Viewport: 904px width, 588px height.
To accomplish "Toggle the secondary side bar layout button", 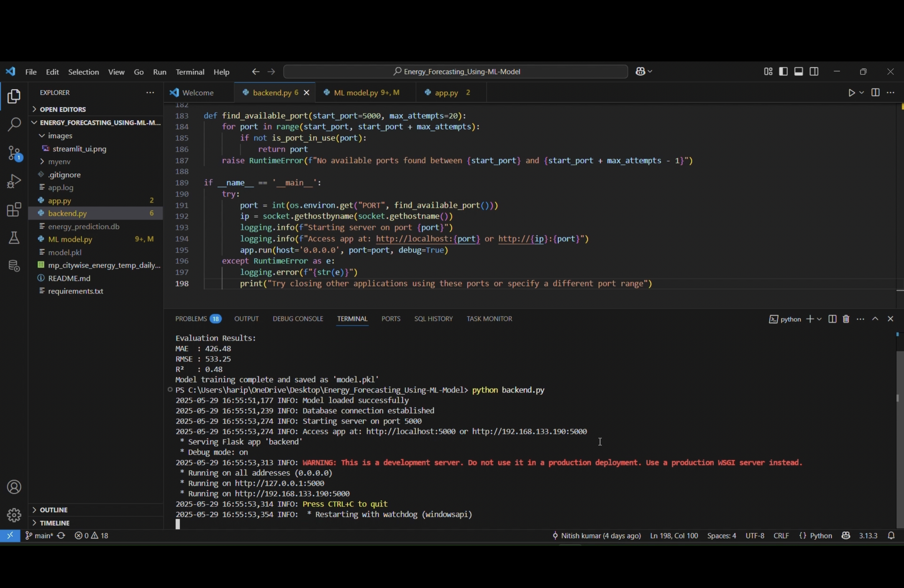I will point(814,72).
